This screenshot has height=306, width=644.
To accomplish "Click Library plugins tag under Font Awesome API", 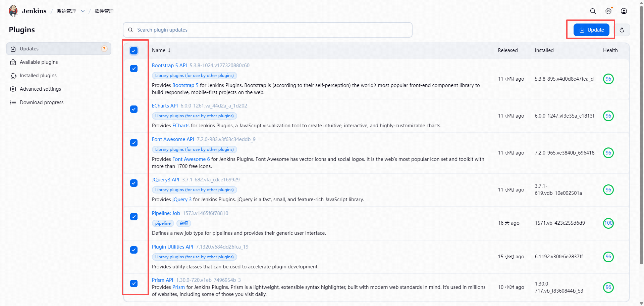I will 195,149.
